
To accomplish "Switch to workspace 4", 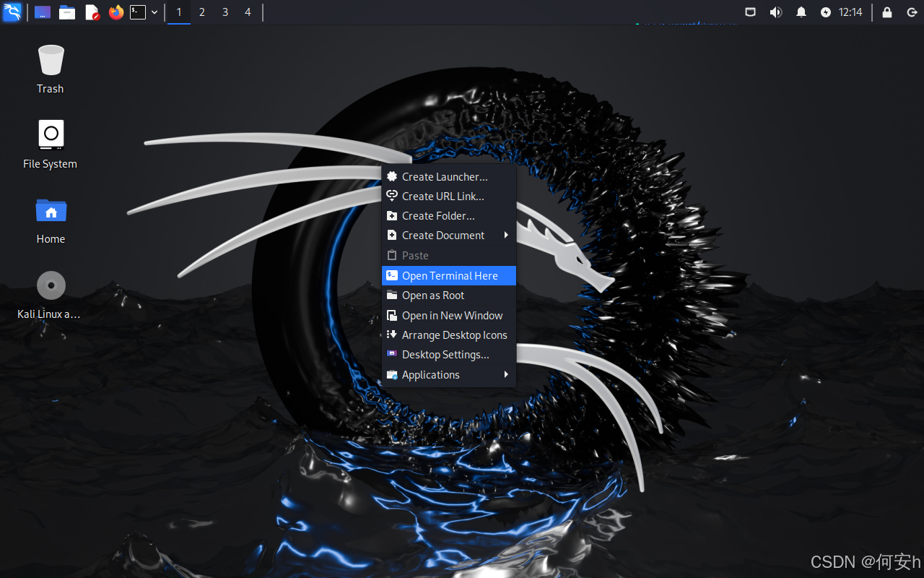I will (x=248, y=12).
